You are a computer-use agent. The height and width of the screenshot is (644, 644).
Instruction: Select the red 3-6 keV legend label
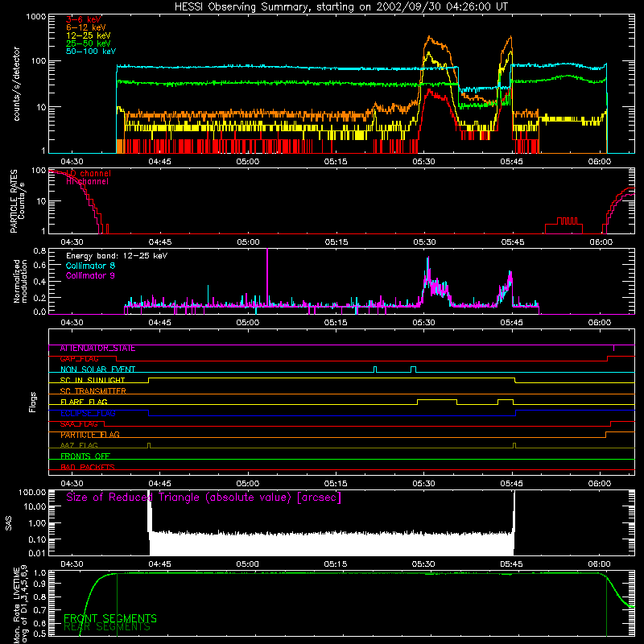point(84,19)
